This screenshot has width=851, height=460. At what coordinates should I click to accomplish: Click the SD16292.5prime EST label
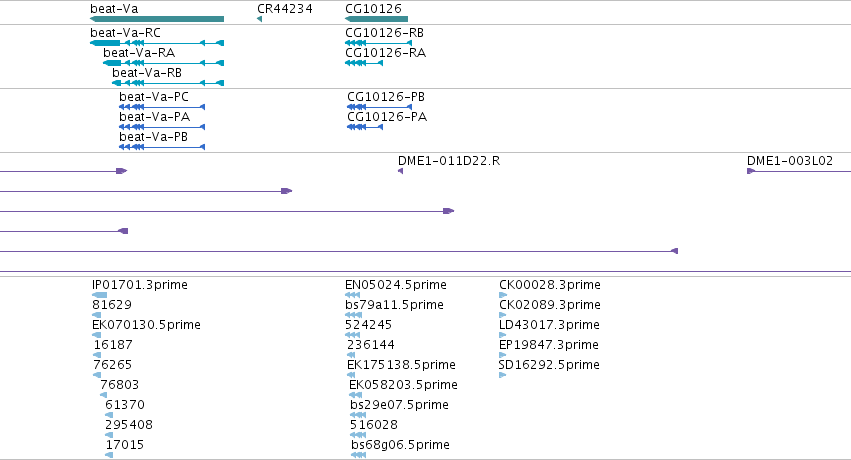pyautogui.click(x=549, y=365)
